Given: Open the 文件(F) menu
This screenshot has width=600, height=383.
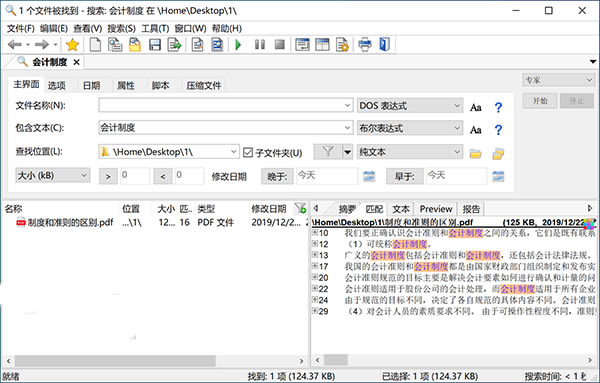Looking at the screenshot, I should 20,28.
